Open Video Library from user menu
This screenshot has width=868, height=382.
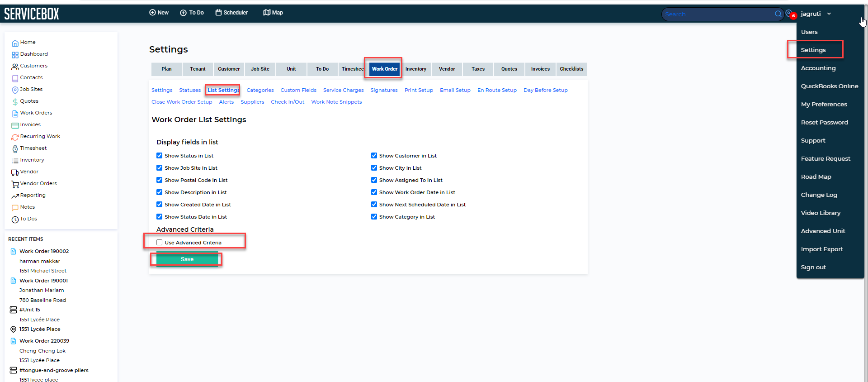click(x=821, y=213)
